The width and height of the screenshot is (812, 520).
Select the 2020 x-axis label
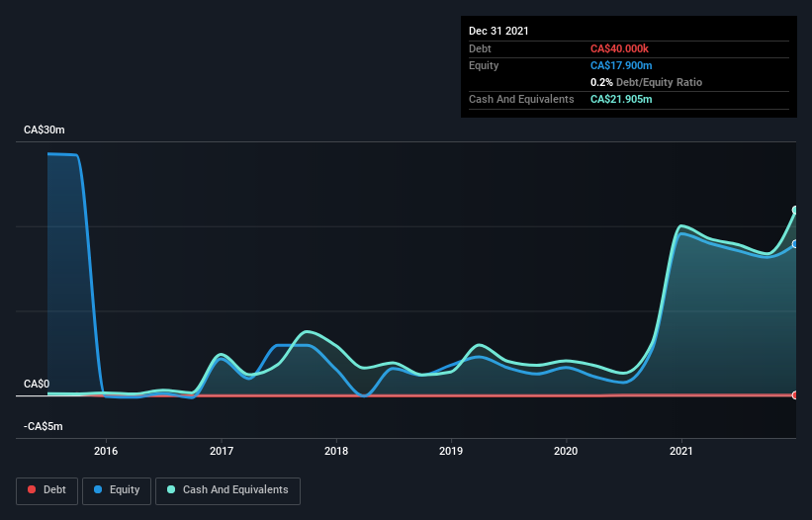(566, 451)
